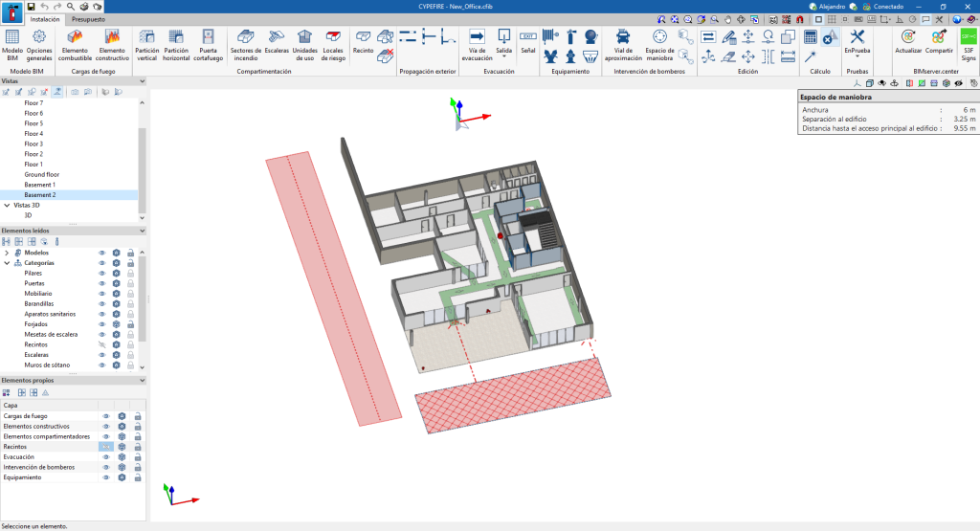Collapse the Categorías tree node

(x=7, y=263)
